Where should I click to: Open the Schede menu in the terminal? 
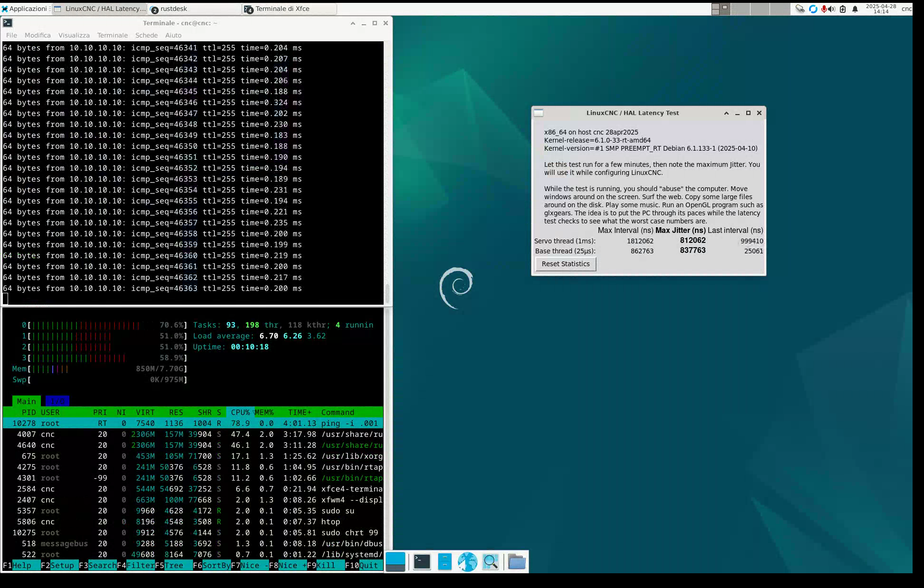(x=146, y=35)
